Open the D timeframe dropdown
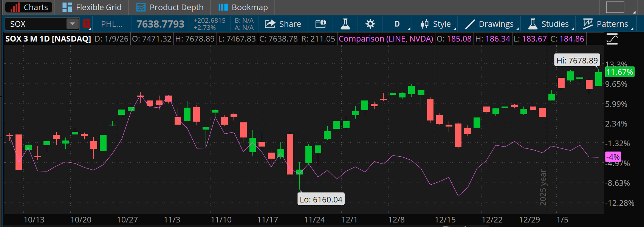Image resolution: width=644 pixels, height=227 pixels. [x=398, y=24]
